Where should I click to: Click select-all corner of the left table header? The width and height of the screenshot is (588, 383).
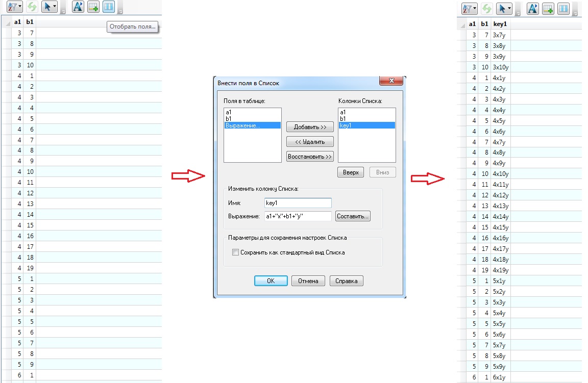tap(7, 22)
